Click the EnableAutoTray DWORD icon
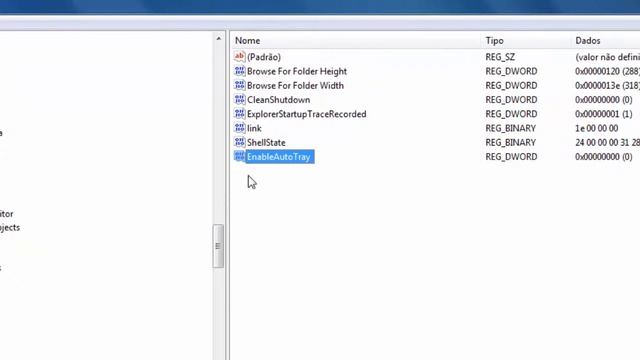This screenshot has width=640, height=360. tap(240, 157)
